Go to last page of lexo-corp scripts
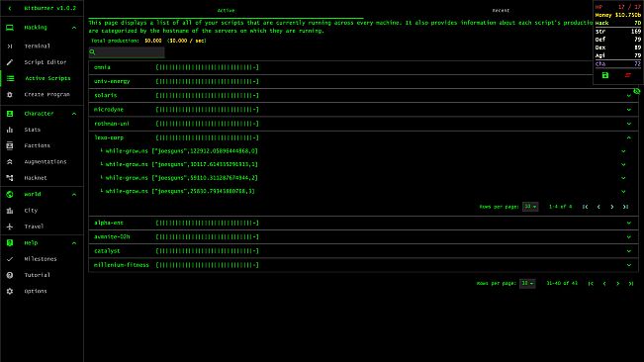 [625, 207]
